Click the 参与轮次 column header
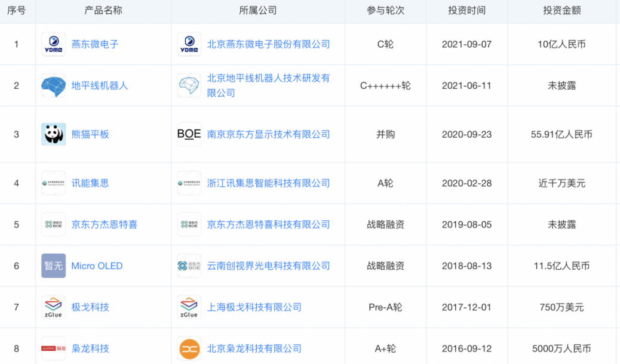Screen dimensions: 620x364 click(385, 10)
